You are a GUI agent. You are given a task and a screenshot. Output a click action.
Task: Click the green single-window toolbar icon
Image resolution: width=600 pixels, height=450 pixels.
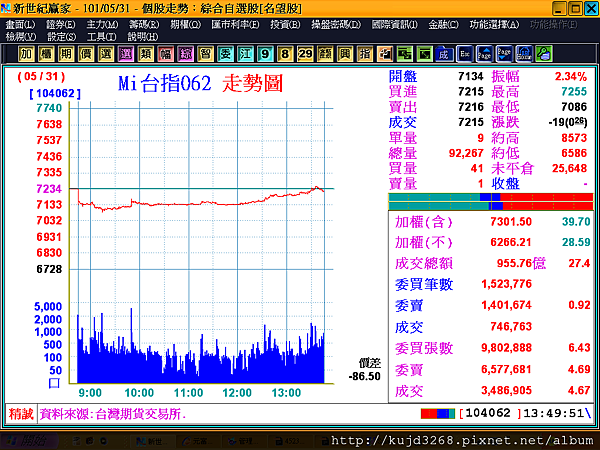point(424,54)
